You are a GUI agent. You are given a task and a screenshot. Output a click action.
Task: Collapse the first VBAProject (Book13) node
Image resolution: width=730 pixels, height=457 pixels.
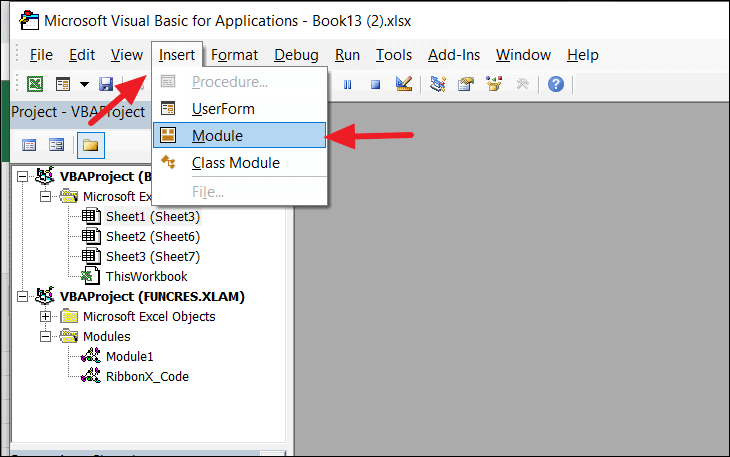22,176
